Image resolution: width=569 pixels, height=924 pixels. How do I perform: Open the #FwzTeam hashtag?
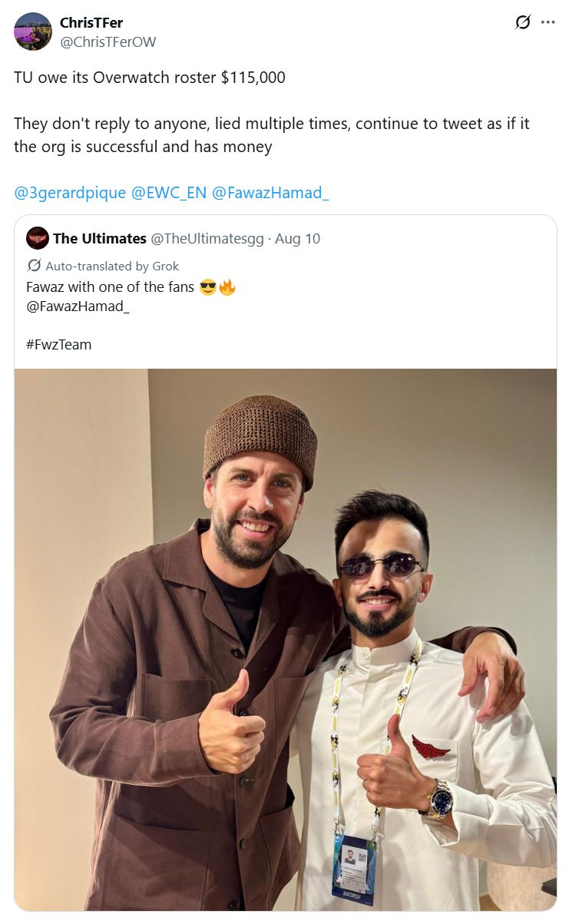tap(58, 344)
